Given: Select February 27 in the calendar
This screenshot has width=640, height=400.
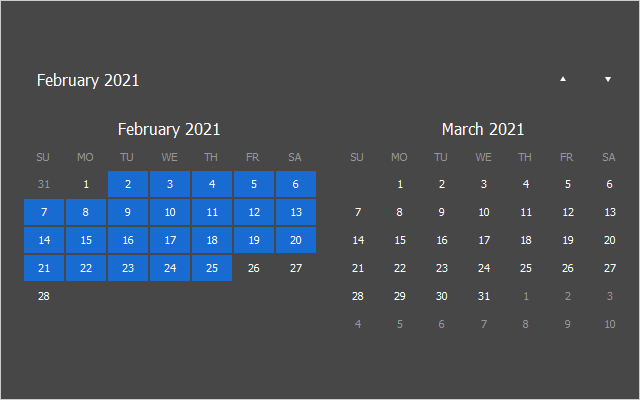Looking at the screenshot, I should click(x=296, y=268).
